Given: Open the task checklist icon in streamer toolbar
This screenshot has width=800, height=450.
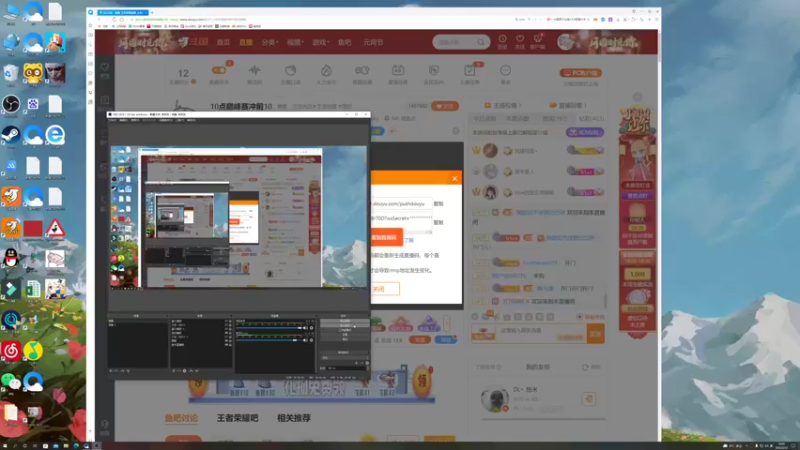Looking at the screenshot, I should click(x=469, y=70).
